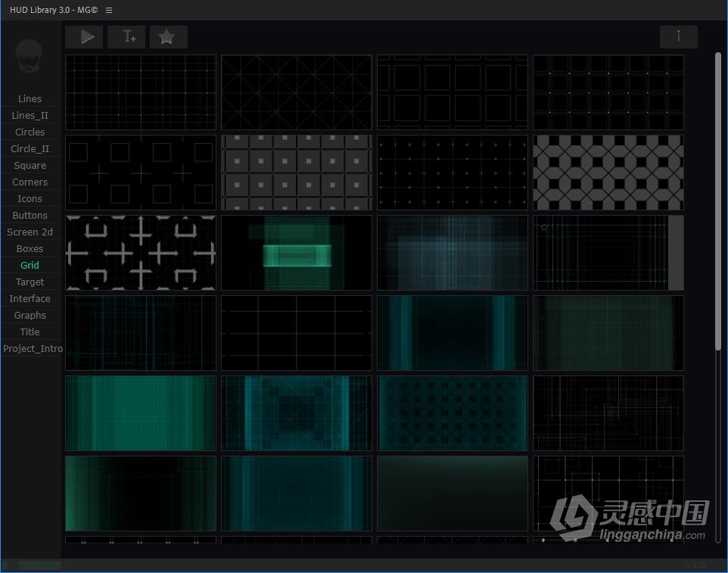
Task: Open favorites with the star button
Action: point(169,36)
